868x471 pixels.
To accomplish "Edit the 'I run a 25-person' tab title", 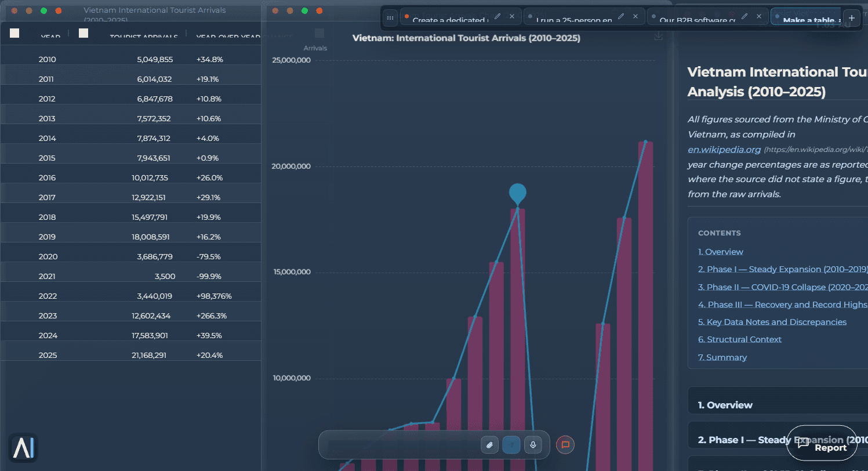I will [x=621, y=16].
